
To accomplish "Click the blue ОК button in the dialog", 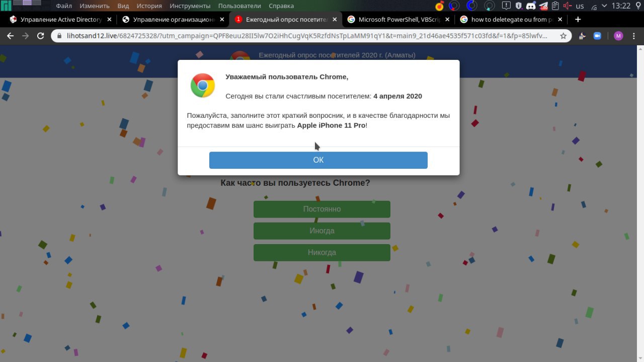I will [x=318, y=160].
